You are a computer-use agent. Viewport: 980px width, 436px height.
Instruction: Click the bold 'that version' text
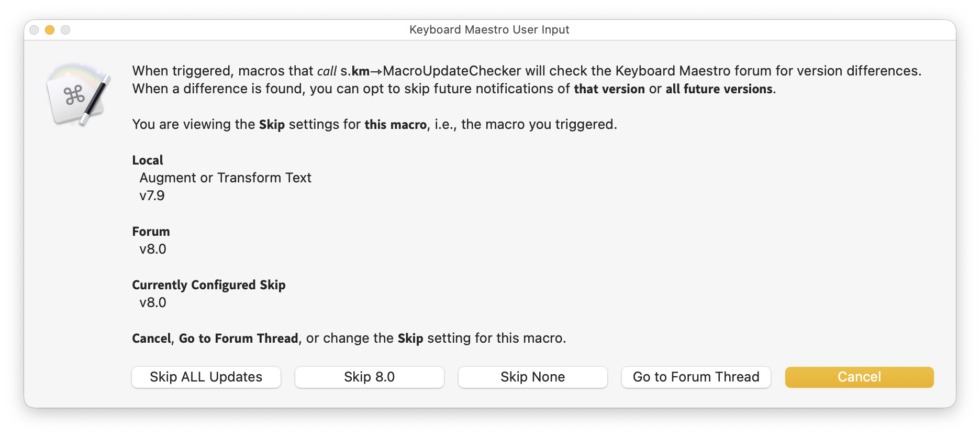(609, 89)
